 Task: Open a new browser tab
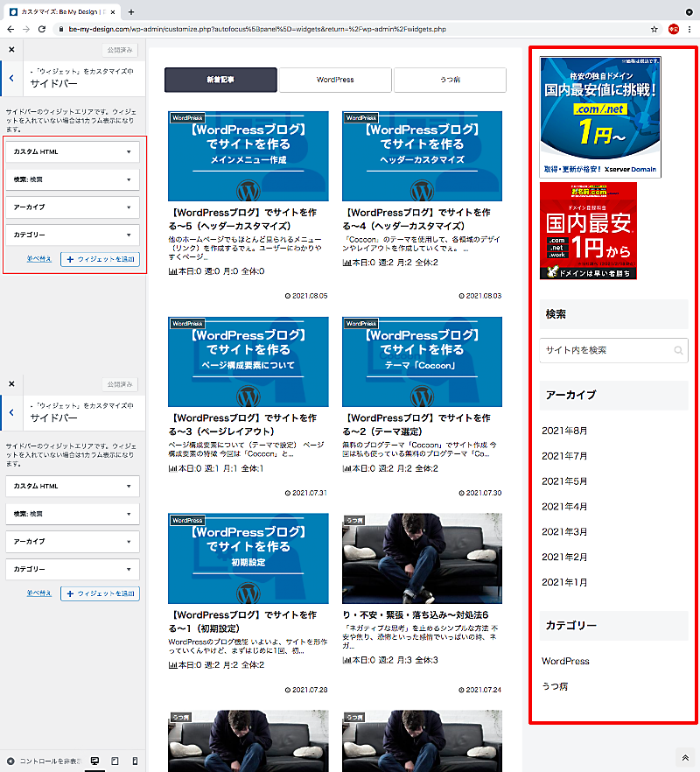[x=131, y=11]
